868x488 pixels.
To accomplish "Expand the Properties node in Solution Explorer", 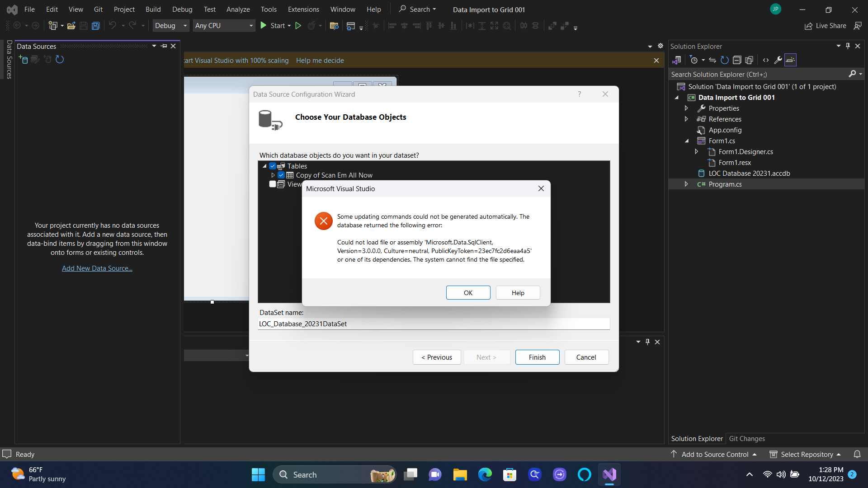I will pos(686,108).
